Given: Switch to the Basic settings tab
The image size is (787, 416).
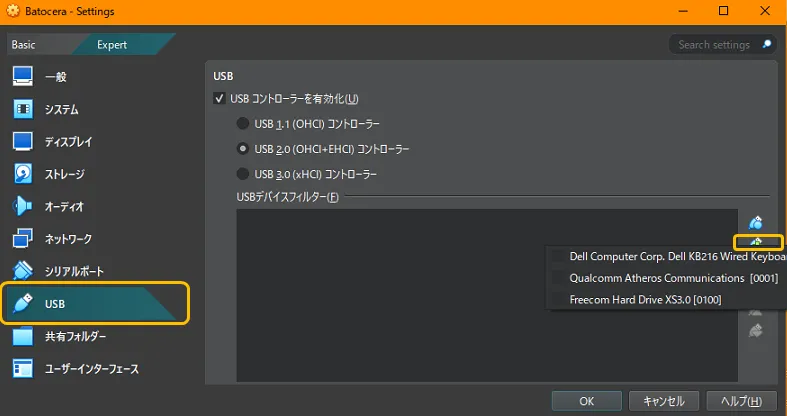Looking at the screenshot, I should click(x=24, y=45).
